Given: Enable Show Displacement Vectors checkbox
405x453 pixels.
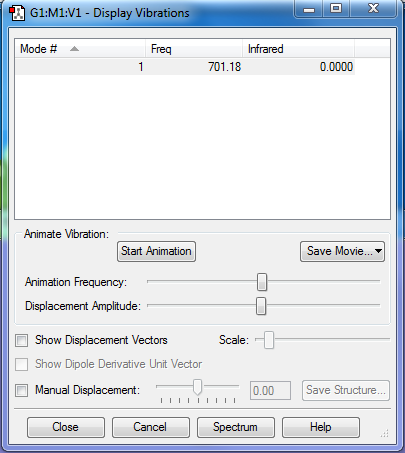Looking at the screenshot, I should 22,341.
